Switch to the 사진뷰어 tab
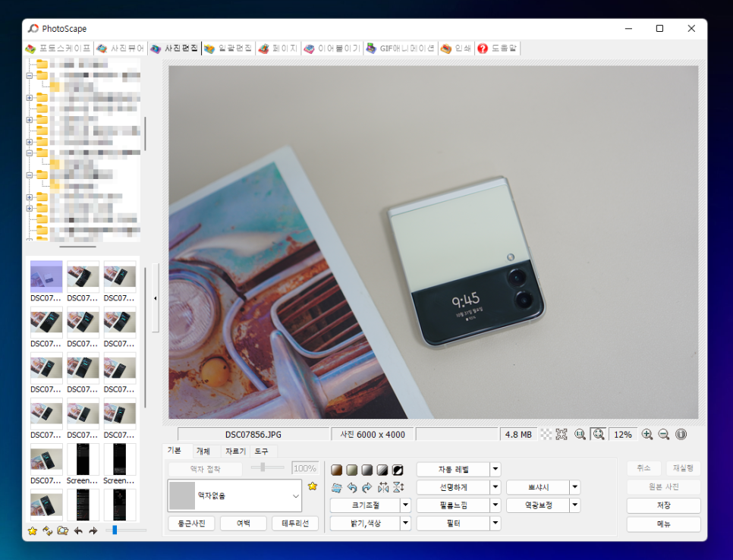 pos(121,48)
